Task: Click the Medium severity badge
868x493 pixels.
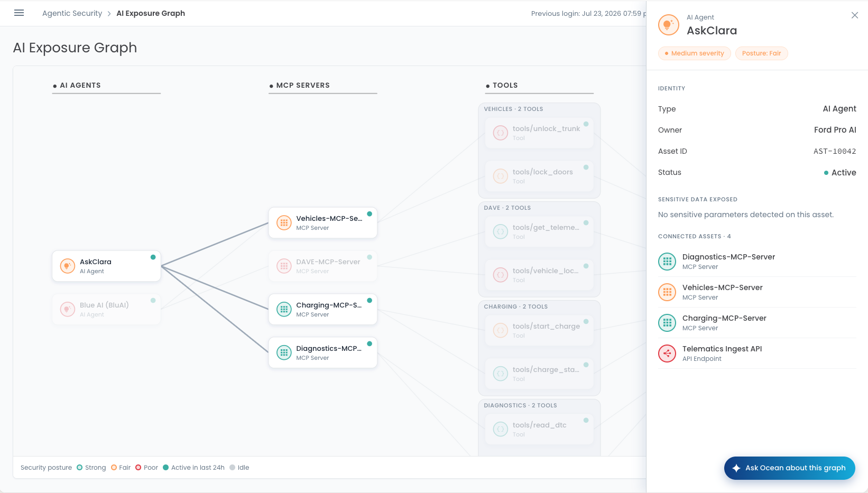Action: coord(695,53)
